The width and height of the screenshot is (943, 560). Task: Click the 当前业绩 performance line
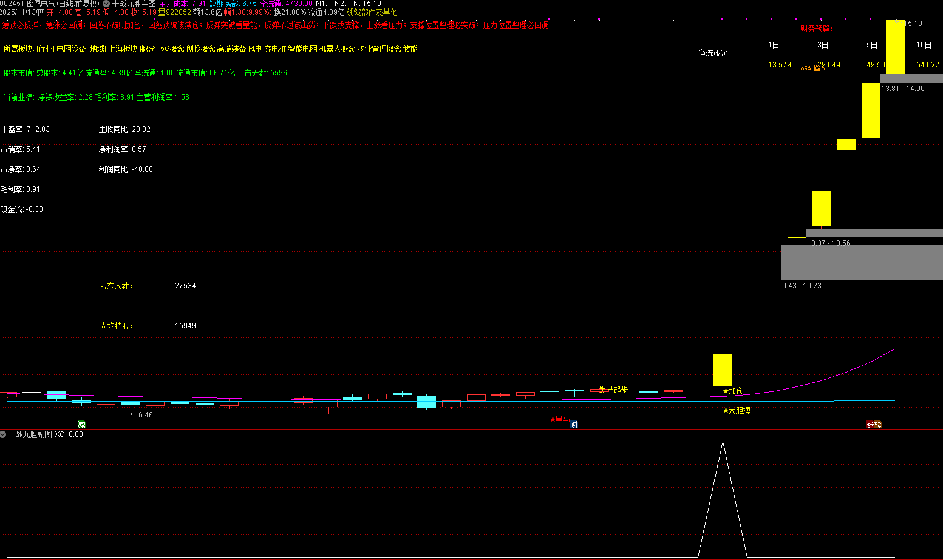point(97,97)
